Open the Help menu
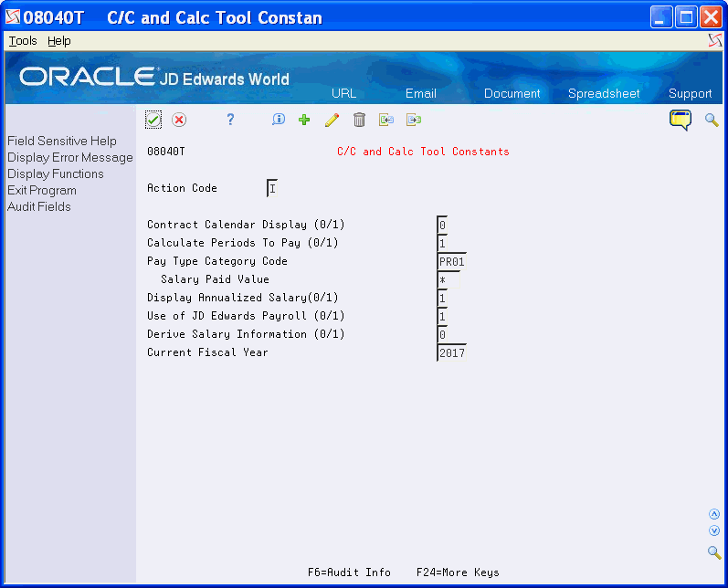 [x=59, y=41]
